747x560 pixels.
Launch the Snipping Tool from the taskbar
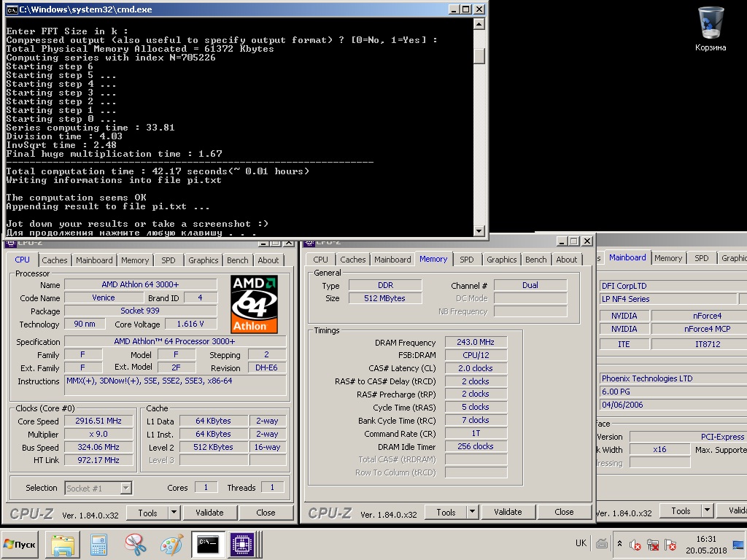(x=135, y=544)
